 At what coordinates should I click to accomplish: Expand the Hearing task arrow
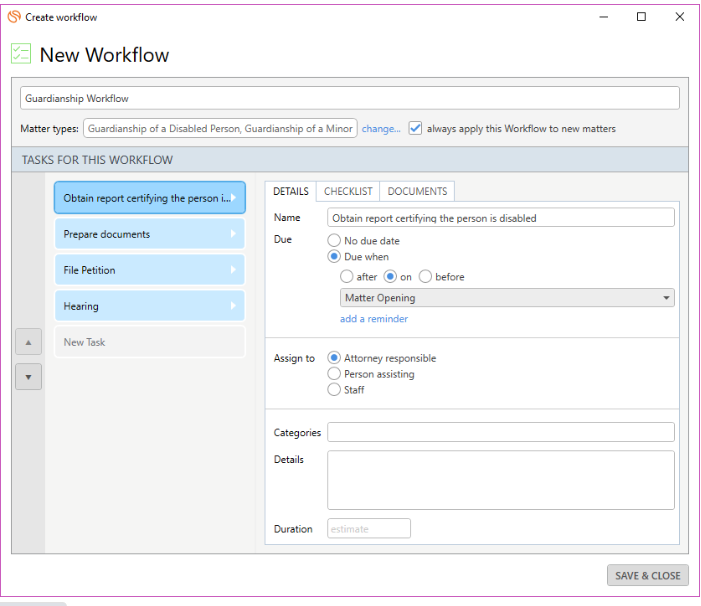[233, 306]
